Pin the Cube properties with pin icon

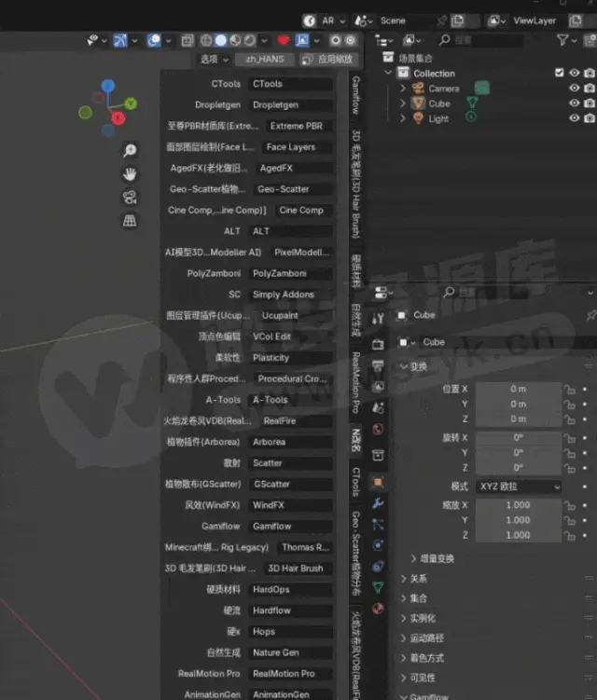tap(591, 316)
